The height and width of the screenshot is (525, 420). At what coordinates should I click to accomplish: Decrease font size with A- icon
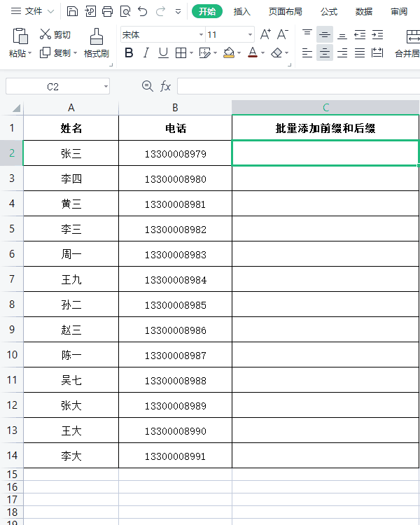tap(283, 34)
